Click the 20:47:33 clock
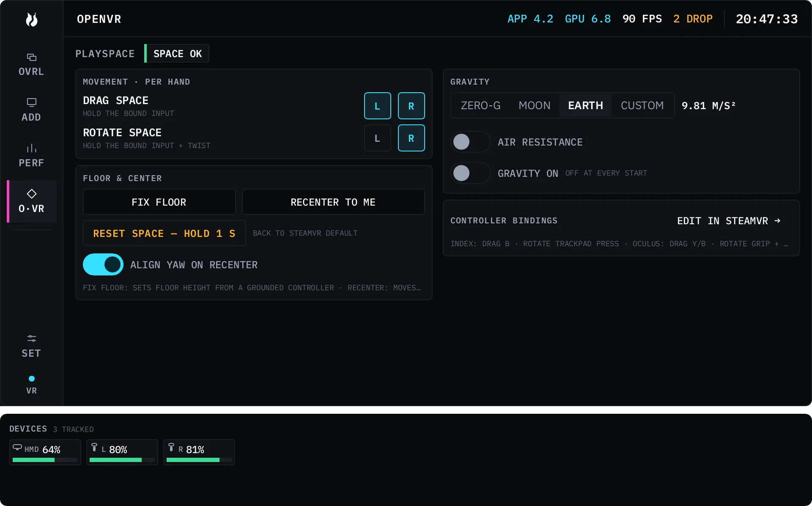Image resolution: width=812 pixels, height=506 pixels. click(767, 19)
